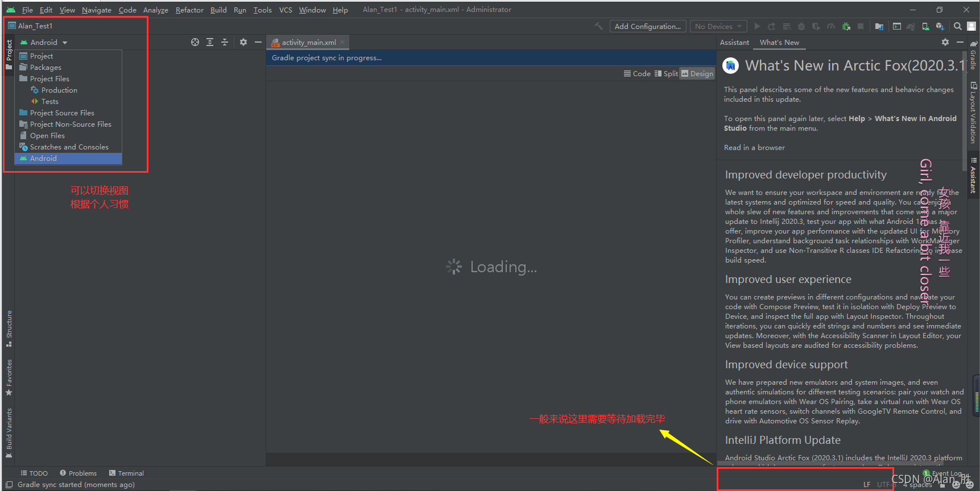This screenshot has height=491, width=980.
Task: Click the Make Project hammer icon
Action: (x=598, y=26)
